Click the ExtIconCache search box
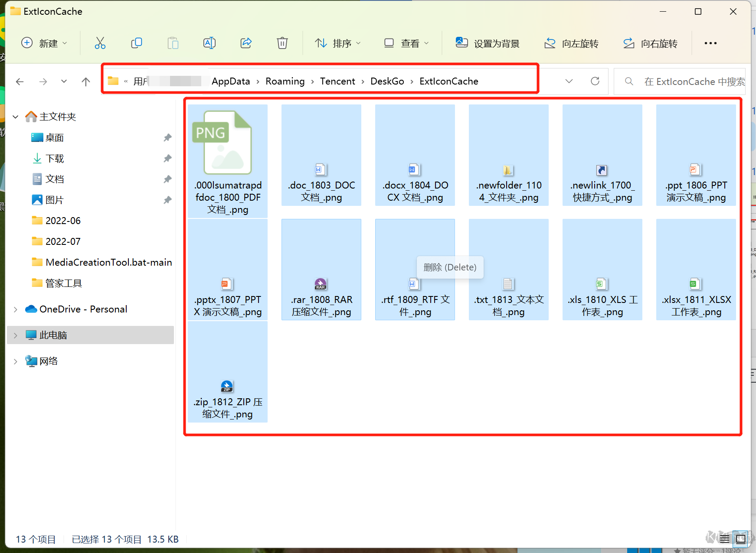The width and height of the screenshot is (756, 553). tap(685, 81)
